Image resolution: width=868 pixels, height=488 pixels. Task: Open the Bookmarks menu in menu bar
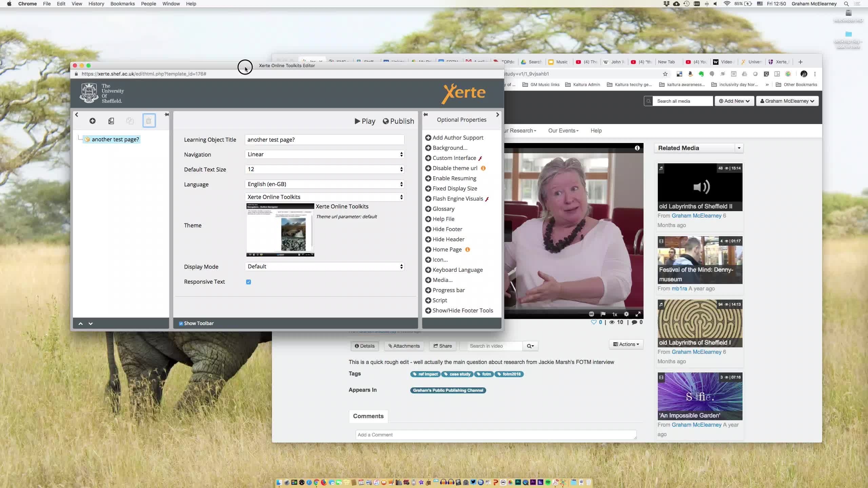pyautogui.click(x=122, y=4)
